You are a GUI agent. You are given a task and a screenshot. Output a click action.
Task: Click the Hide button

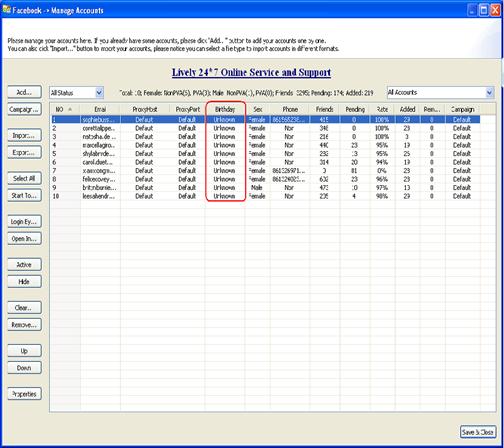point(25,282)
